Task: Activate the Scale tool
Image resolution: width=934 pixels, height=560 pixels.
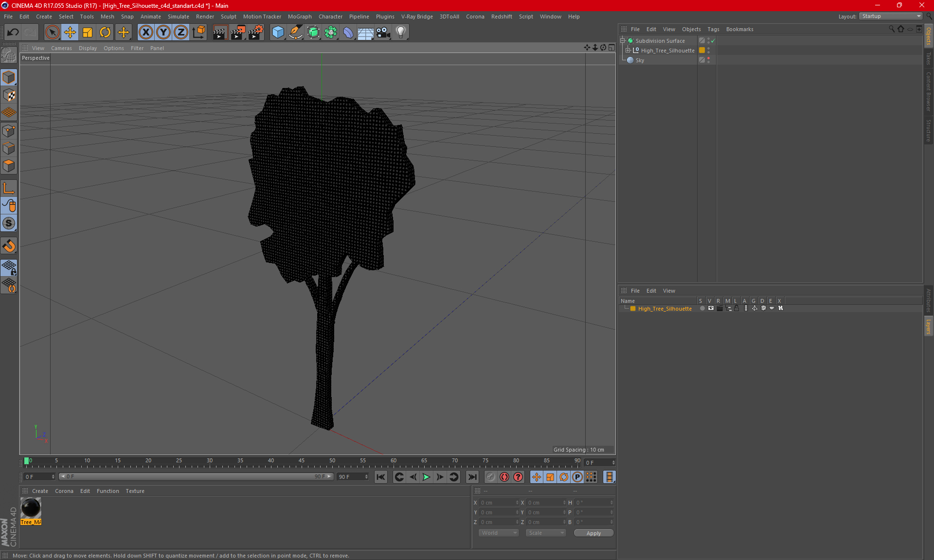Action: [88, 33]
